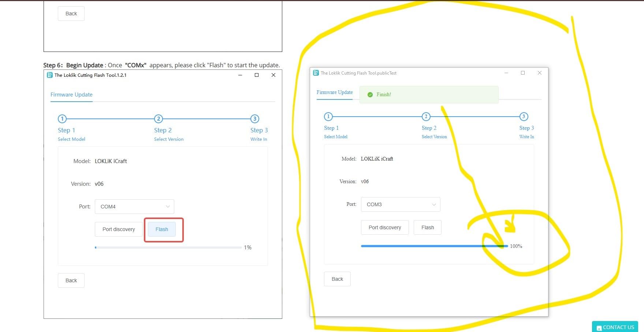Close the publicTest Flash Tool window
The image size is (644, 332).
coord(540,73)
